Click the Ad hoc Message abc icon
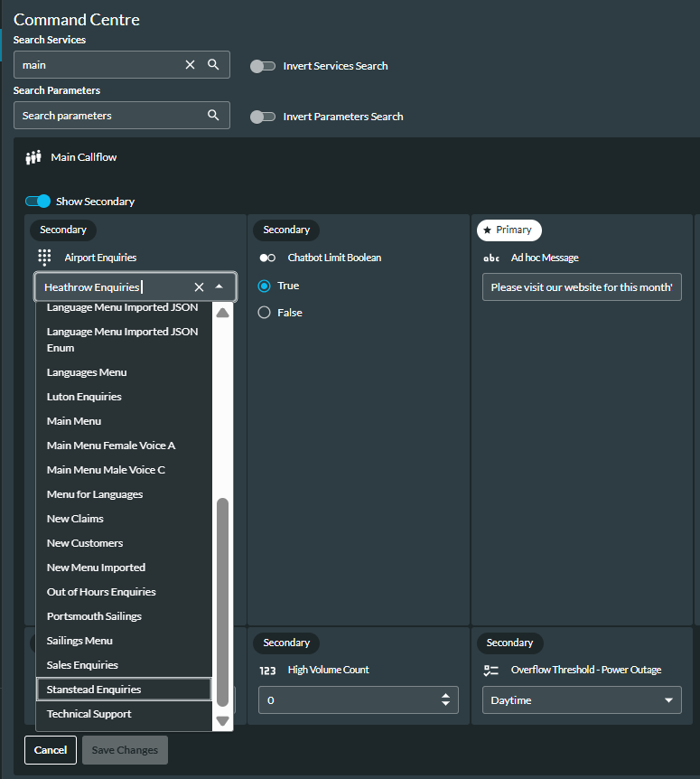Viewport: 700px width, 779px height. click(x=491, y=258)
